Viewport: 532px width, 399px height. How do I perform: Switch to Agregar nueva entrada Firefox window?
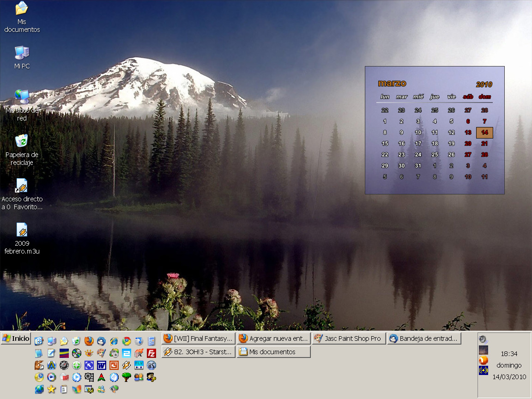click(x=273, y=339)
